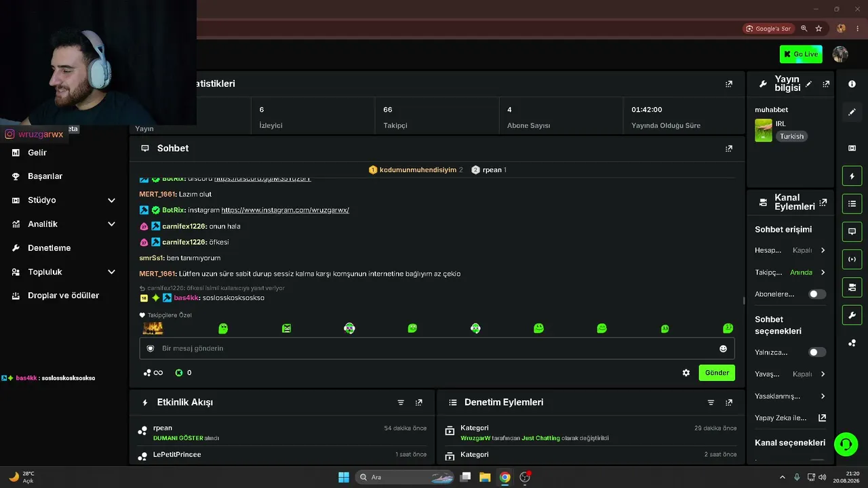Toggle the Abonelere chat access switch
868x488 pixels.
point(817,294)
